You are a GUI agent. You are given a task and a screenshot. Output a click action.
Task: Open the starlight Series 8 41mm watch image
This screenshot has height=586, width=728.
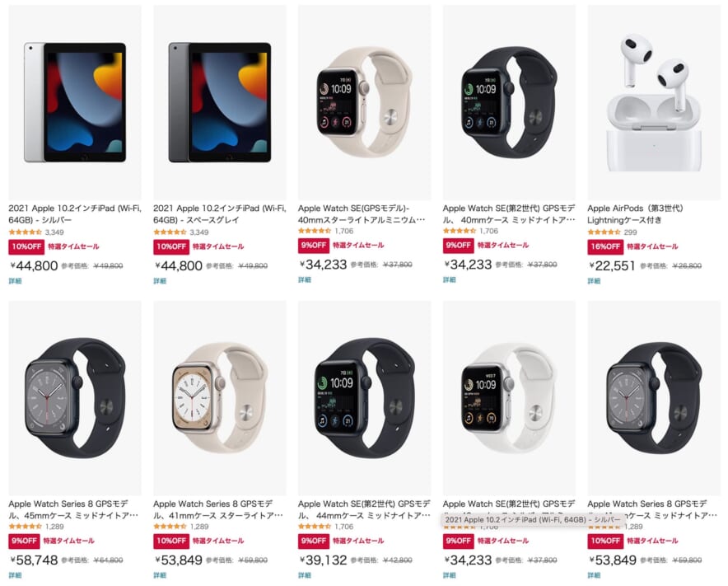[x=220, y=398]
